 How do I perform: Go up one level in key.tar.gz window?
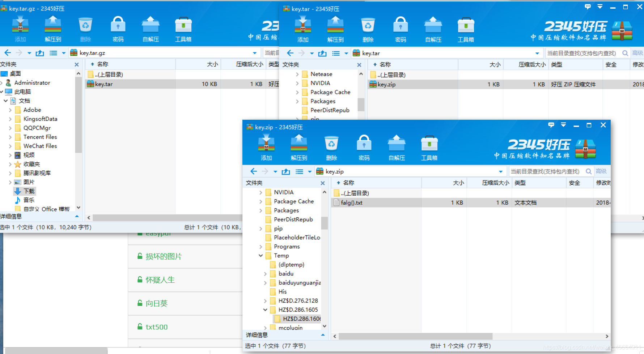coord(40,53)
